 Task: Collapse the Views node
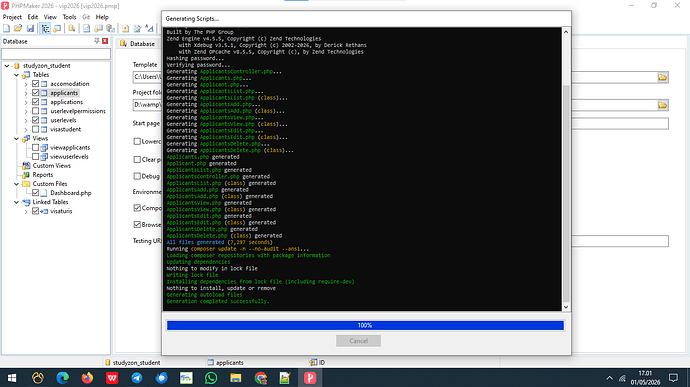coord(16,138)
